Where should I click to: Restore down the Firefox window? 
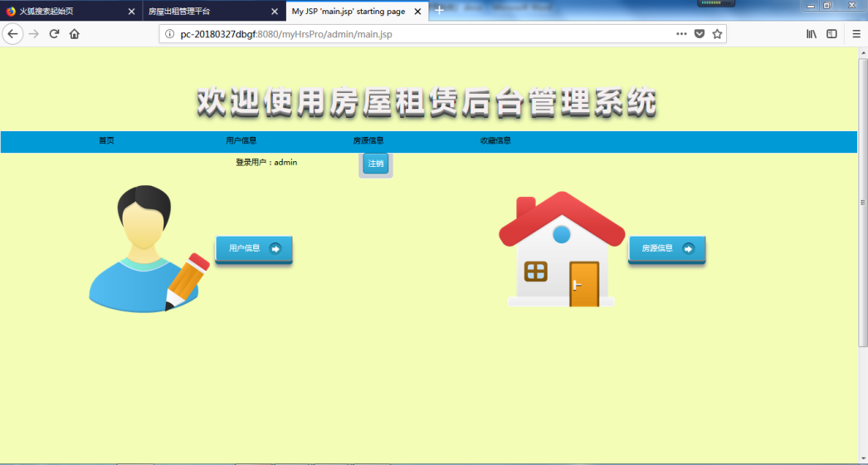point(827,6)
